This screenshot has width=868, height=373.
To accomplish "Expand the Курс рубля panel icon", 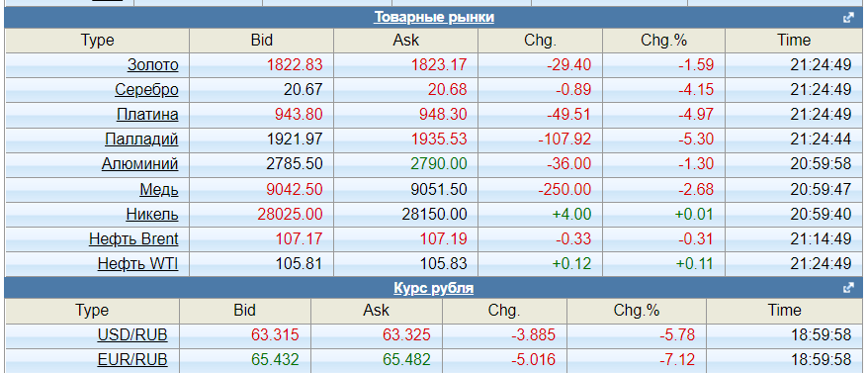I will click(x=847, y=288).
